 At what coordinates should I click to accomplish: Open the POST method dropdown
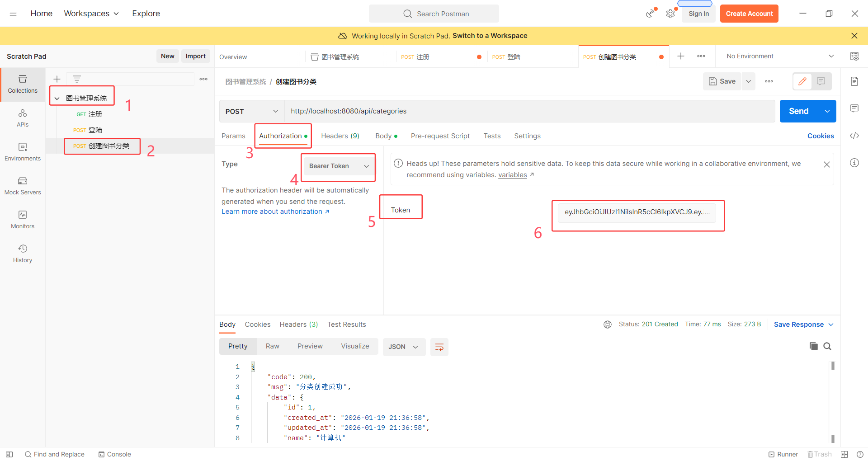point(252,111)
